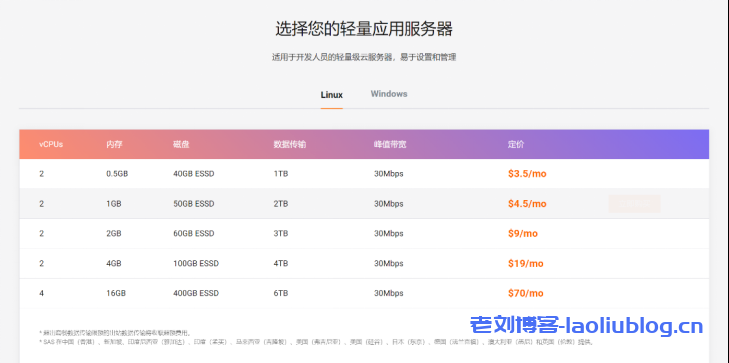Viewport: 729px width, 363px height.
Task: Click the subtitle 适用于开发人员的轻量级云服务器
Action: coord(333,58)
